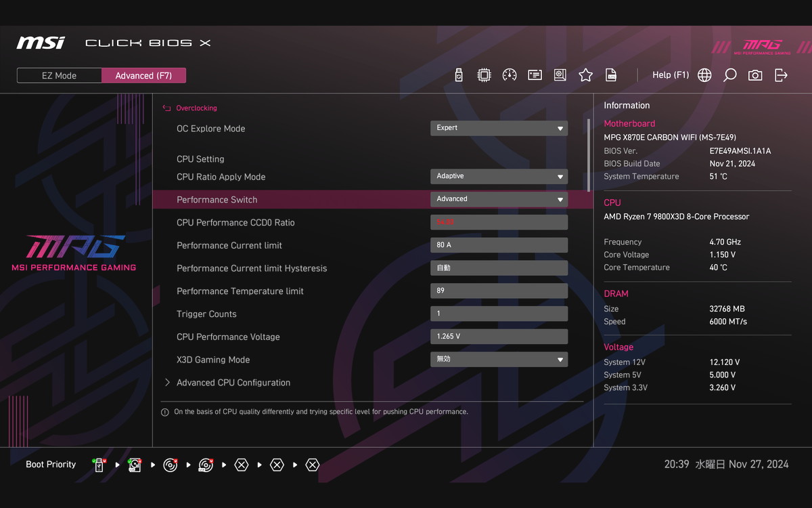812x508 pixels.
Task: Open OC Explore Mode Expert dropdown
Action: tap(499, 128)
